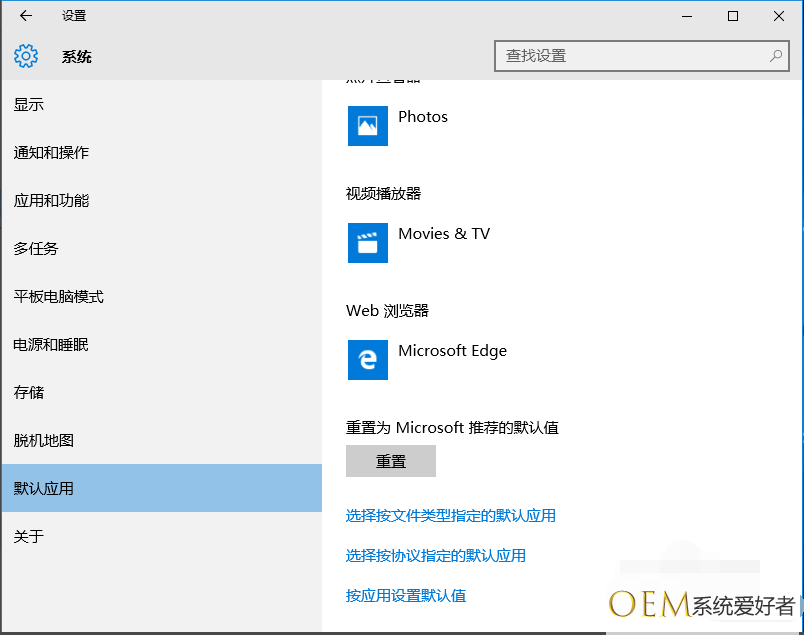Click the system settings gear icon
The height and width of the screenshot is (635, 804).
26,56
